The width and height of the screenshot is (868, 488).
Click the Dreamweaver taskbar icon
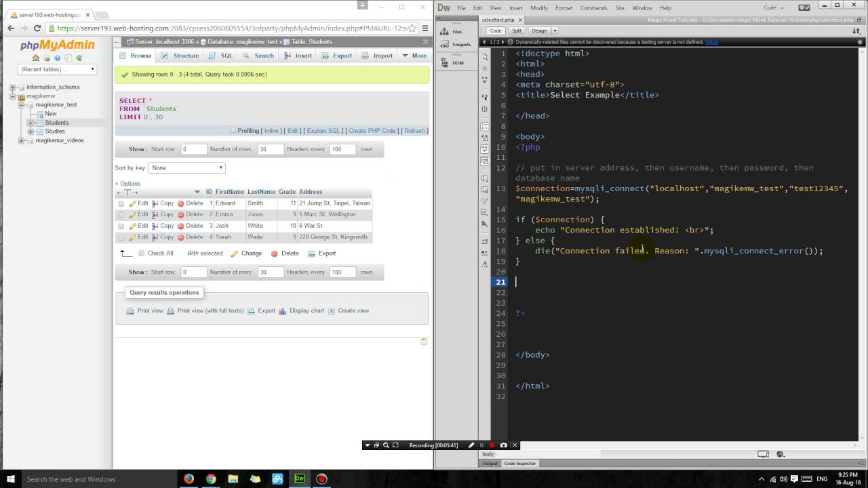[x=300, y=479]
